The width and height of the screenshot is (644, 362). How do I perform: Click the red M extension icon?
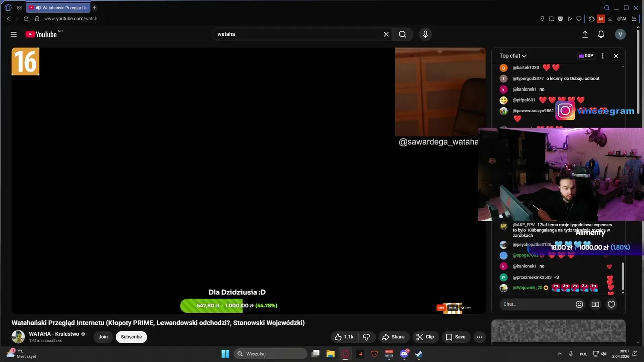(601, 19)
